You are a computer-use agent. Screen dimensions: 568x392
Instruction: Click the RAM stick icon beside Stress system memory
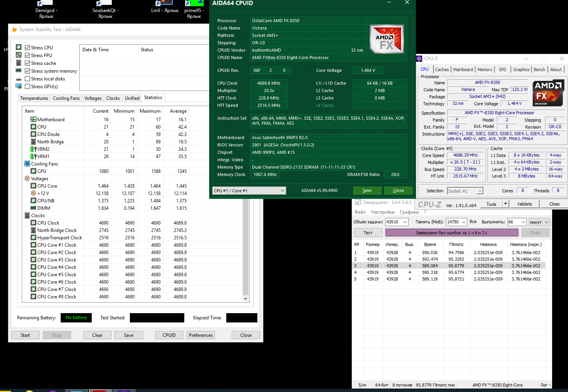(19, 71)
